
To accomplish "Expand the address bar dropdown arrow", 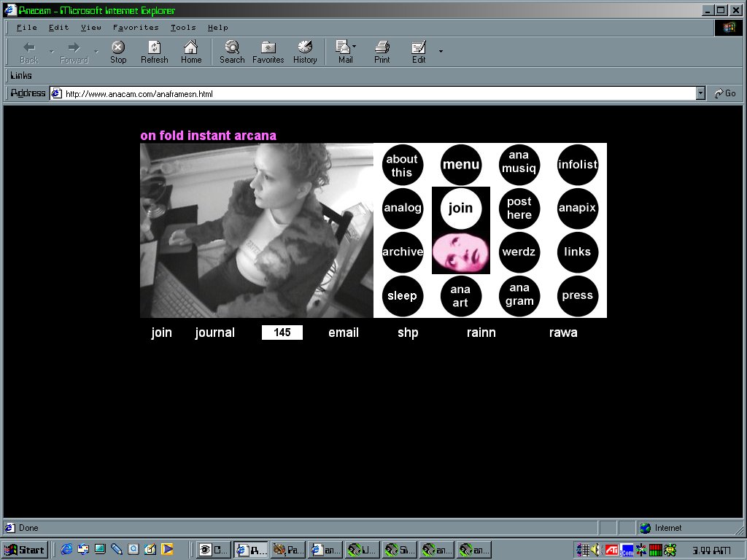I will (701, 93).
